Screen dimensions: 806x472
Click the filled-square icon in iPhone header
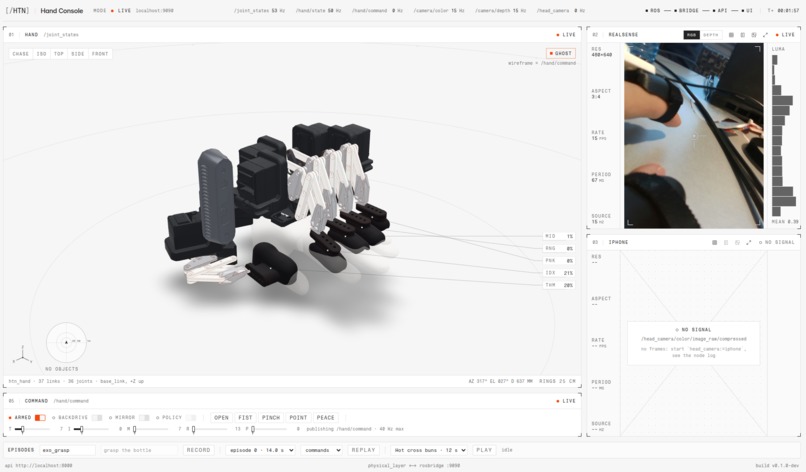tap(715, 242)
